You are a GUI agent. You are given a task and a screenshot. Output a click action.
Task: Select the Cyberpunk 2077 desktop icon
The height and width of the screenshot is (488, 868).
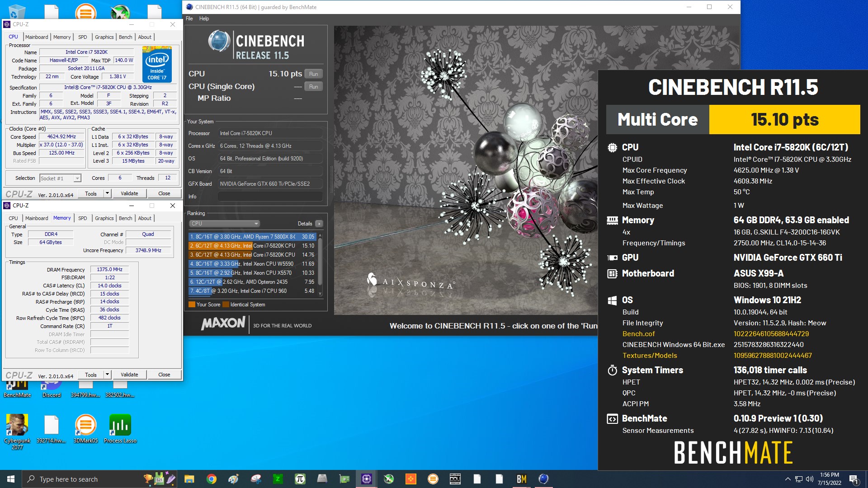(17, 432)
